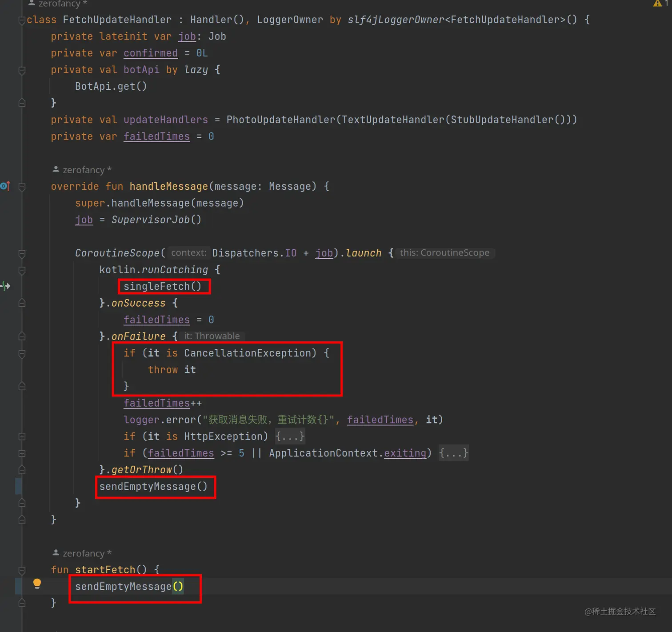Click the singleFetch() call
672x632 pixels.
[x=162, y=286]
